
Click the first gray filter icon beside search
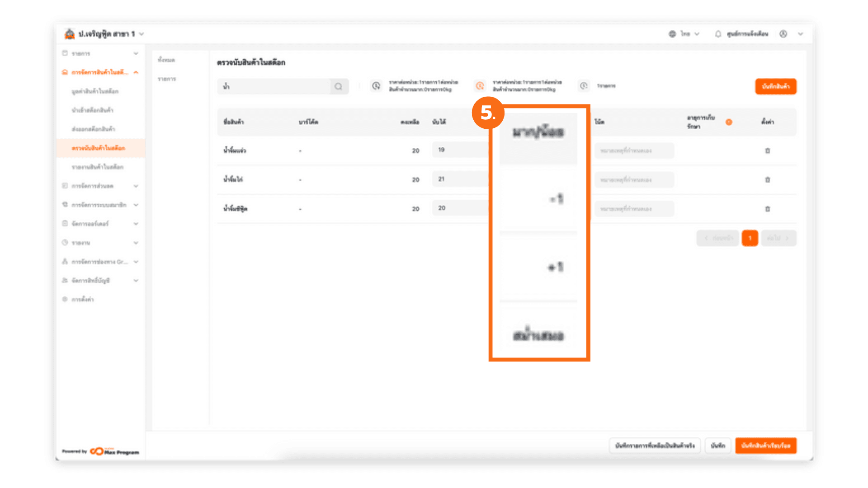click(376, 86)
